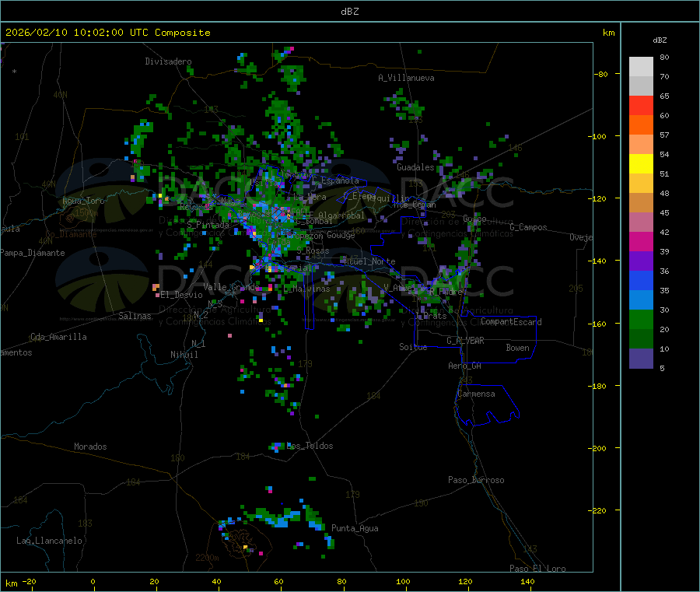Click the magenta 39 dBZ legend swatch
The width and height of the screenshot is (700, 592).
(641, 241)
